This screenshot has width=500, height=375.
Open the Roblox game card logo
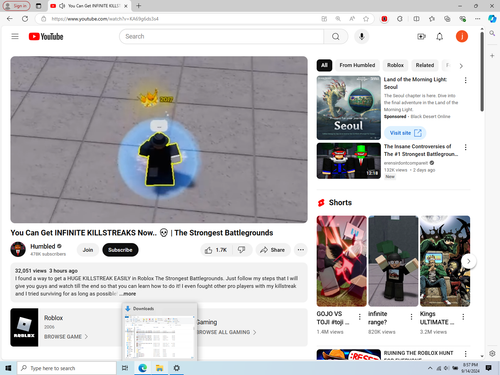click(x=24, y=327)
